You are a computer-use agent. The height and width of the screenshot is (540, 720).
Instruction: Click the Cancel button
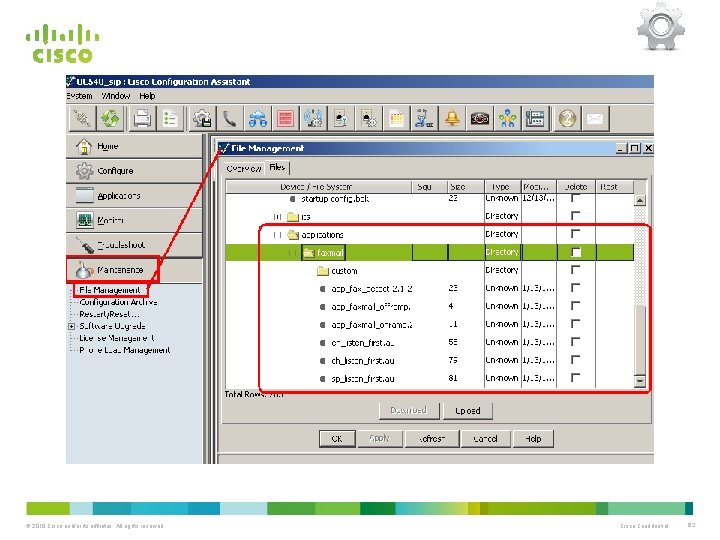[x=485, y=439]
